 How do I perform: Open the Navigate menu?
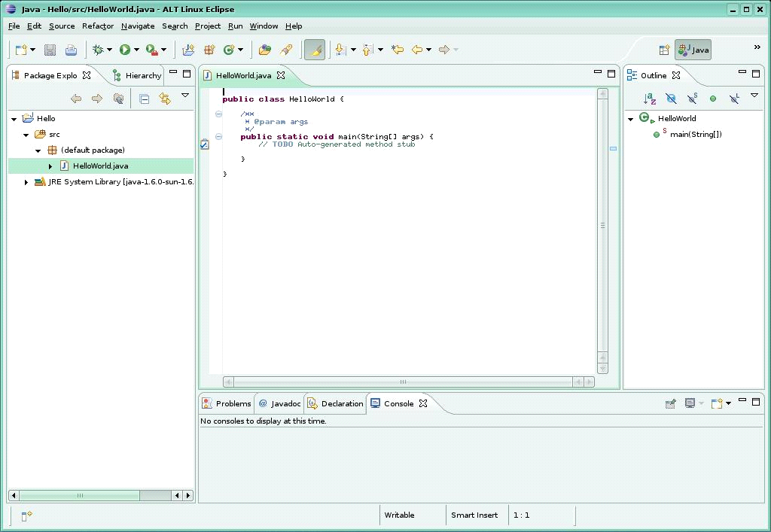click(138, 26)
